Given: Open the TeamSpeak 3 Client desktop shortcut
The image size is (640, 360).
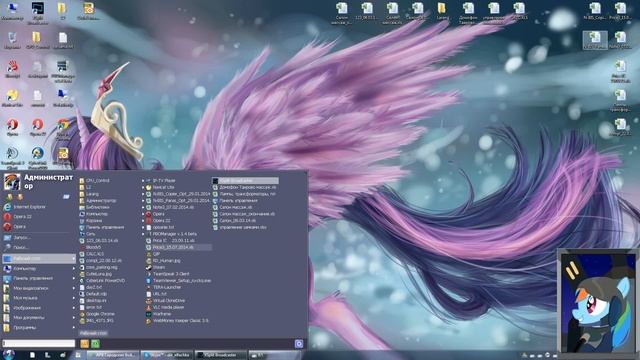Looking at the screenshot, I should click(x=12, y=158).
